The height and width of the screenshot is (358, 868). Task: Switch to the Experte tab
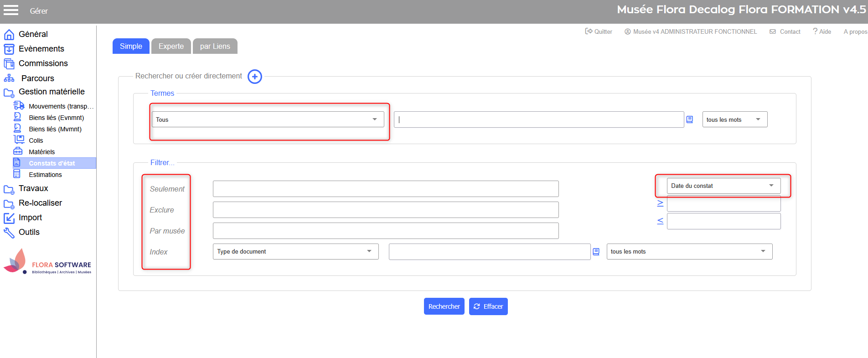click(x=171, y=46)
